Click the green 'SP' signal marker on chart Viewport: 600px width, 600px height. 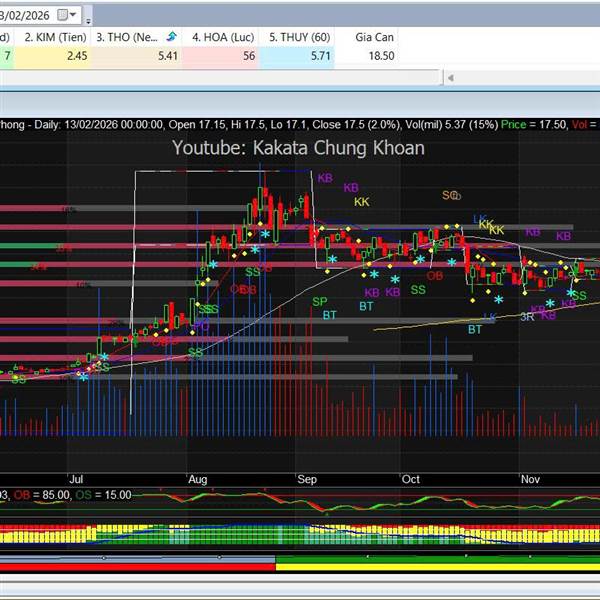tap(320, 302)
